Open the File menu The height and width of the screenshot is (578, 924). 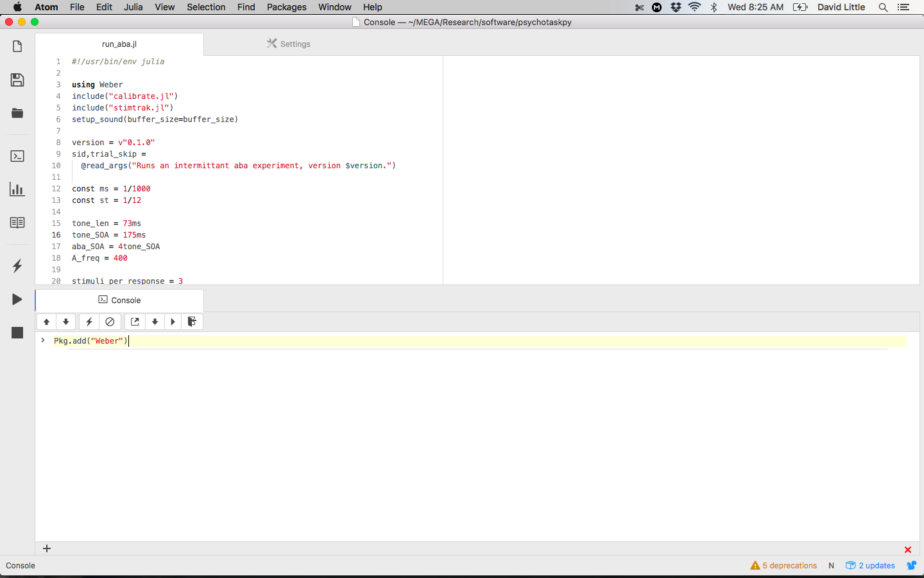pos(77,7)
